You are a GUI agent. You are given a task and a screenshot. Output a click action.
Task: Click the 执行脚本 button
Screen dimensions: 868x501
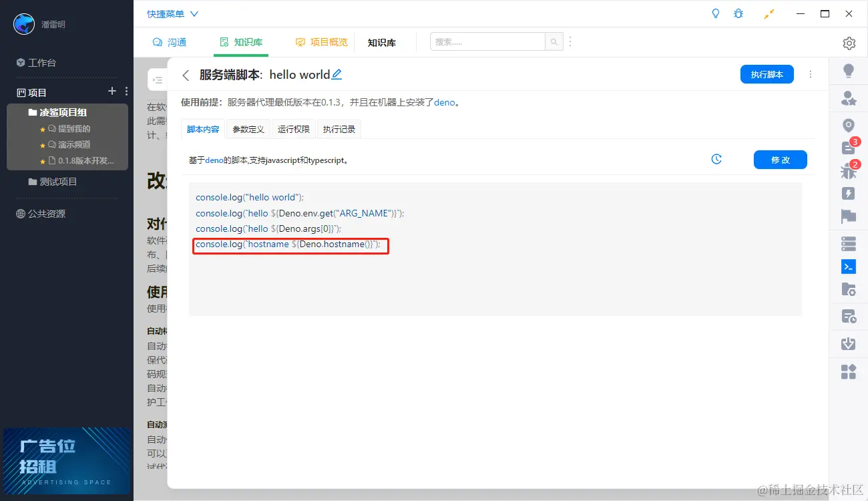coord(767,74)
